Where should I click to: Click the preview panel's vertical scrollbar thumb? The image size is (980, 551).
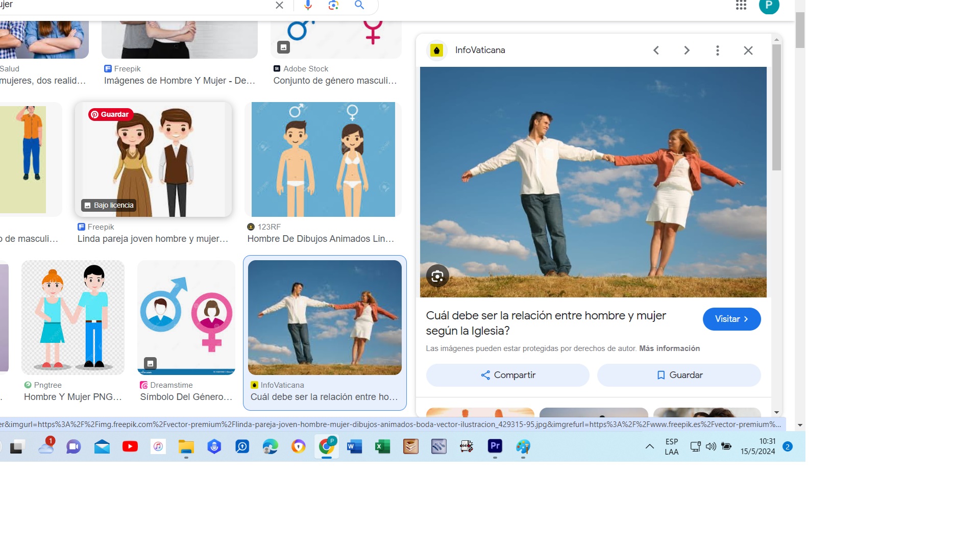[x=776, y=107]
